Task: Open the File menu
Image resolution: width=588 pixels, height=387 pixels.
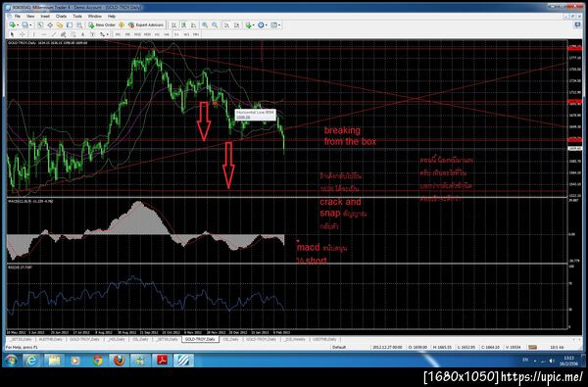Action: 18,16
